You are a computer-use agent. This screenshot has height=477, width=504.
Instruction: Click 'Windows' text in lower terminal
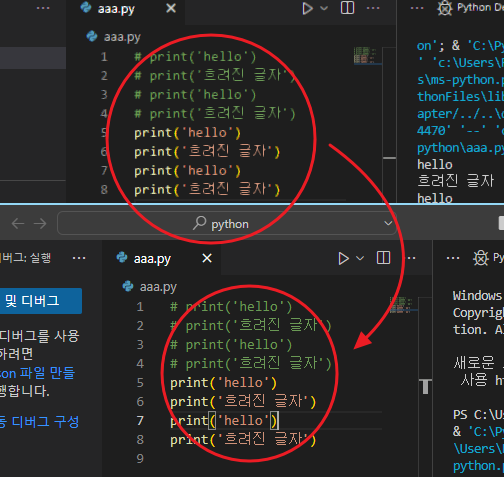click(x=477, y=296)
